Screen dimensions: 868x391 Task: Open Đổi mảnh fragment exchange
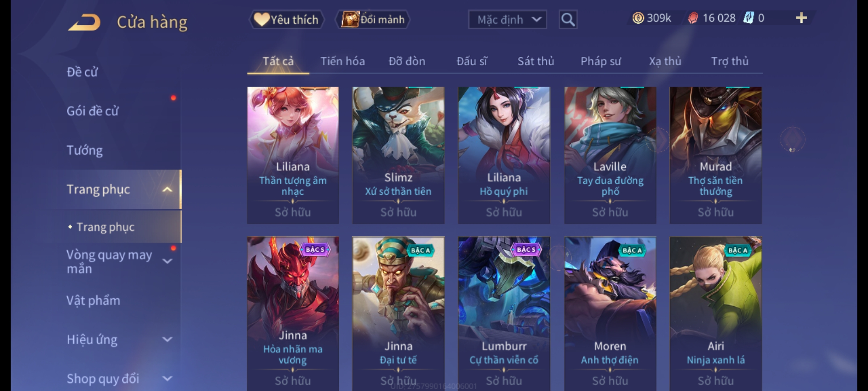[373, 20]
